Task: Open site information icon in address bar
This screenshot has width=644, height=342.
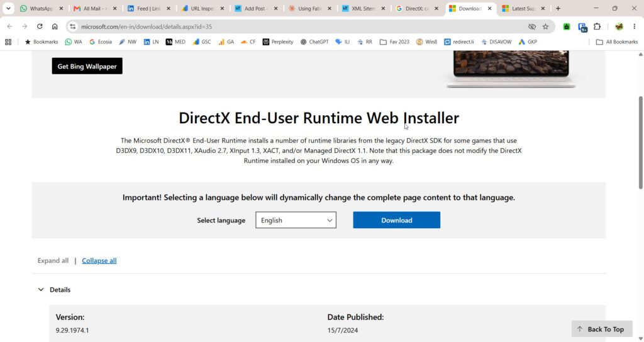Action: [x=73, y=26]
